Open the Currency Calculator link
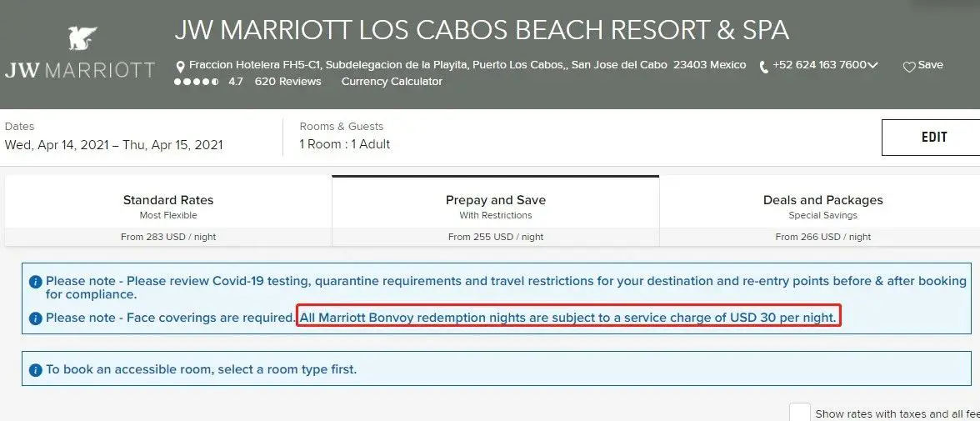The image size is (980, 421). tap(392, 82)
